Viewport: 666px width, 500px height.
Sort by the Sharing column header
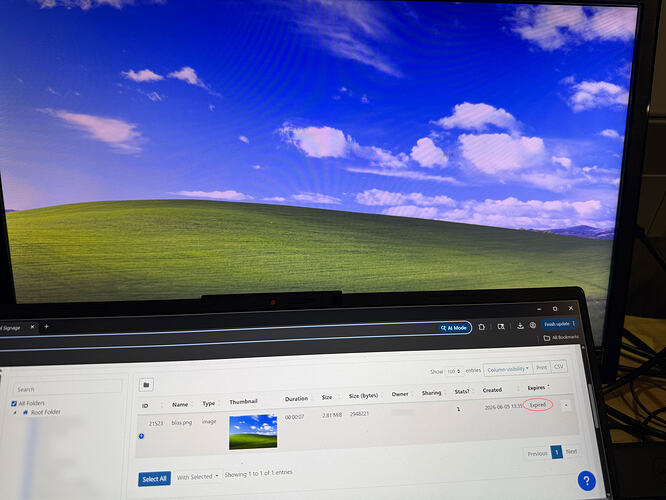tap(431, 393)
